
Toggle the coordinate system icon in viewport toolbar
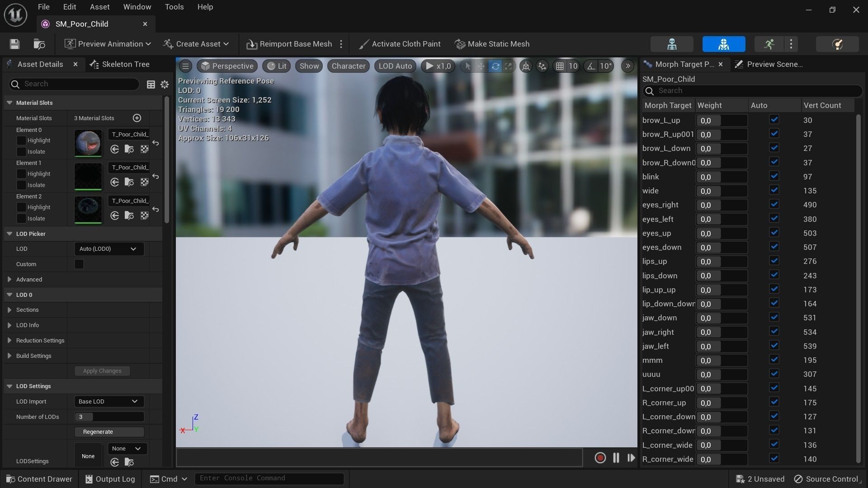526,66
